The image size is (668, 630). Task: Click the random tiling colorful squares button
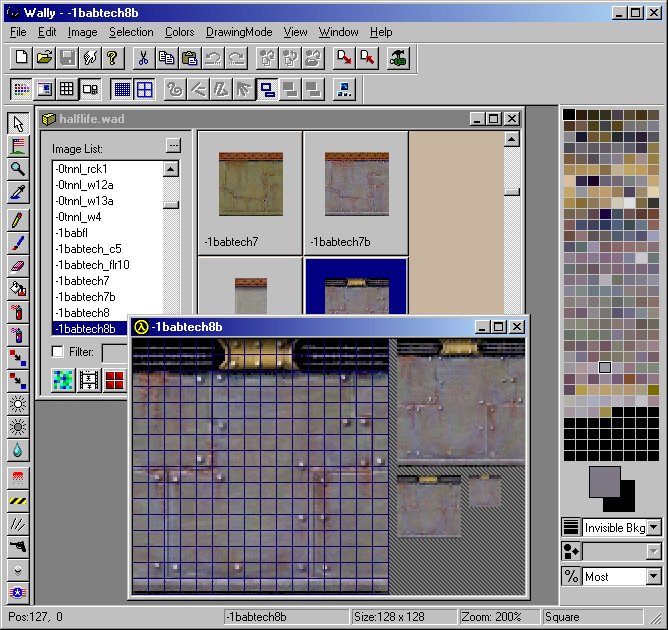pos(63,380)
